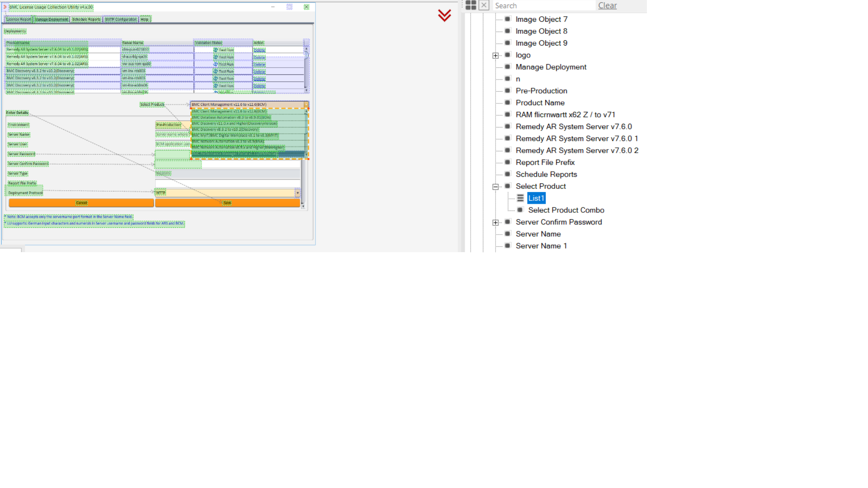This screenshot has width=868, height=488.
Task: Click the Report File Prefix input field
Action: (227, 183)
